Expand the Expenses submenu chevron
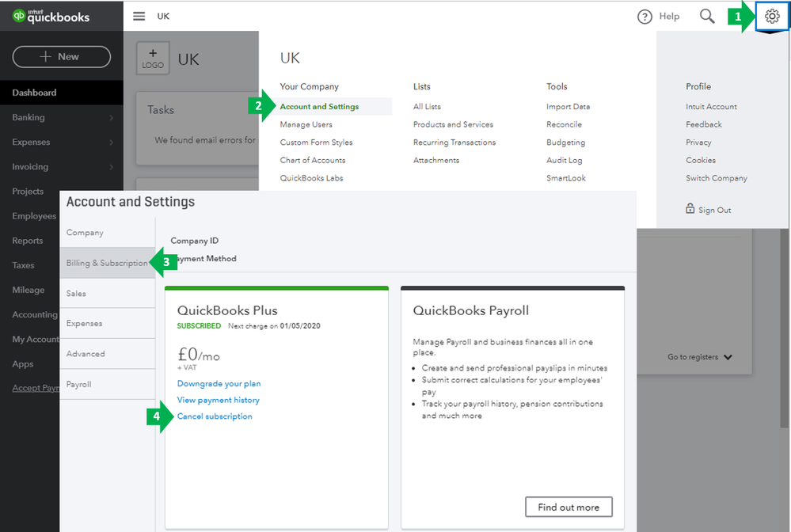Viewport: 791px width, 532px height. 111,142
